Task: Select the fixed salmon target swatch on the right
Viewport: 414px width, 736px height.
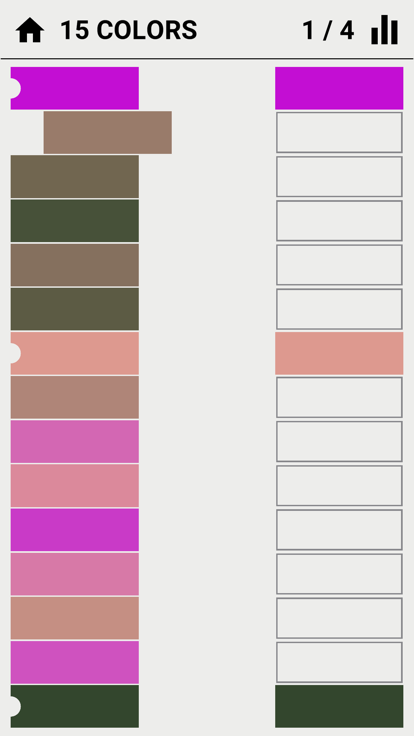Action: tap(339, 353)
